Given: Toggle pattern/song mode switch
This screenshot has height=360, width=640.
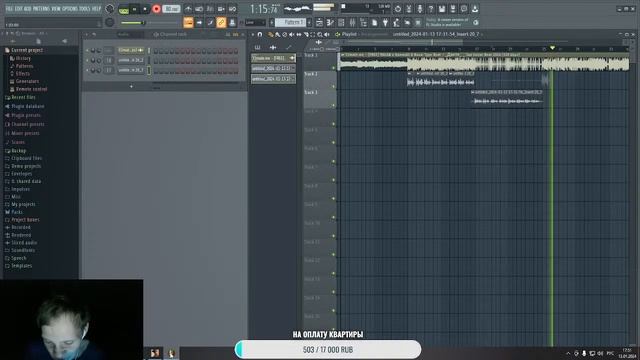Looking at the screenshot, I should point(124,9).
